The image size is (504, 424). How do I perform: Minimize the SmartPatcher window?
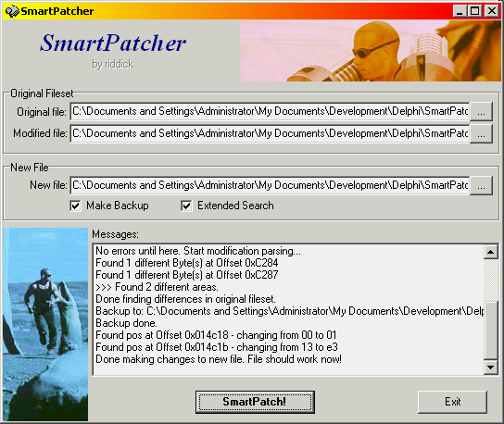pos(460,11)
